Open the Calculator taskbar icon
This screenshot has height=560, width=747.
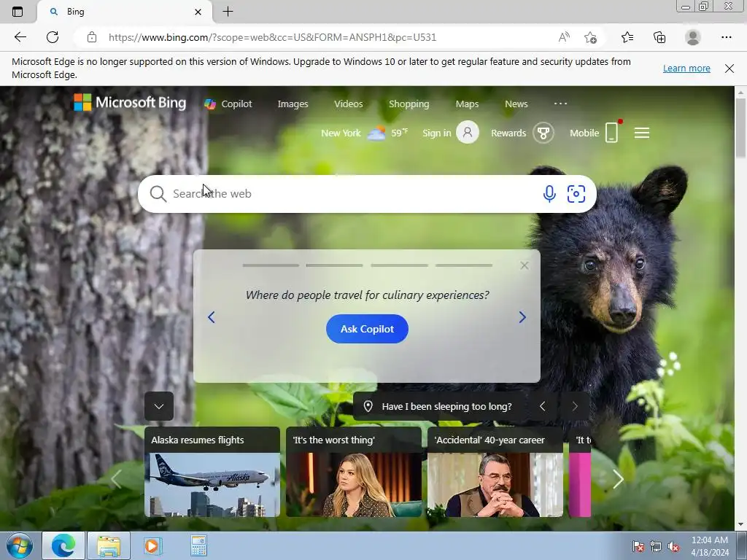[198, 545]
